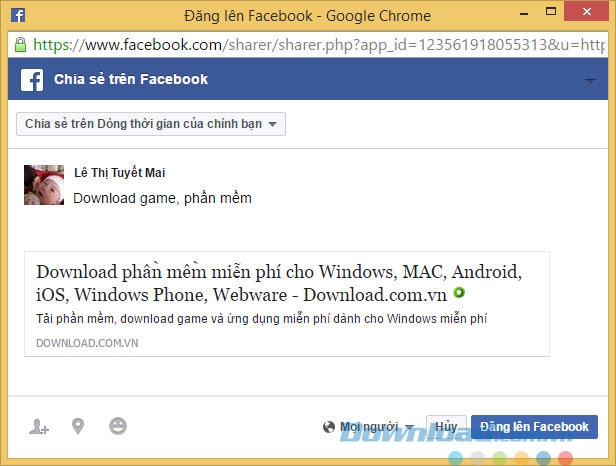Viewport: 616px width, 466px height.
Task: Open the 'Mọi người' audience selector
Action: [x=368, y=427]
